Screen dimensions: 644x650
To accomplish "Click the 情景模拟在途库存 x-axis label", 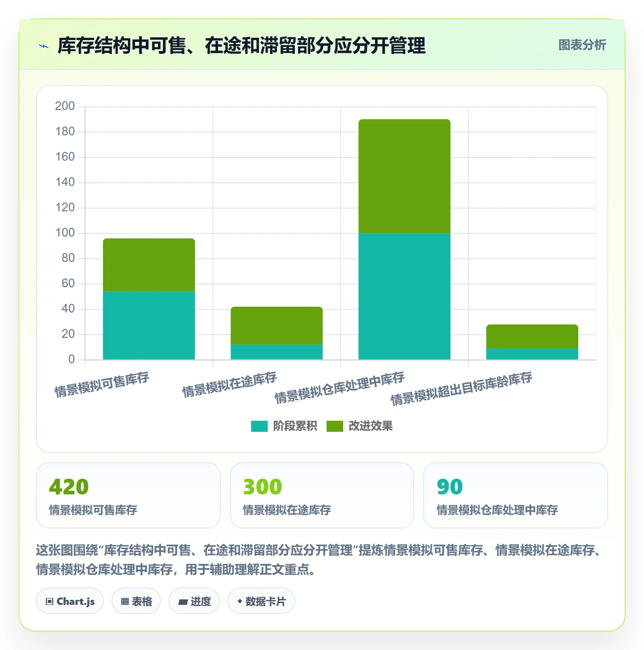I will tap(230, 384).
